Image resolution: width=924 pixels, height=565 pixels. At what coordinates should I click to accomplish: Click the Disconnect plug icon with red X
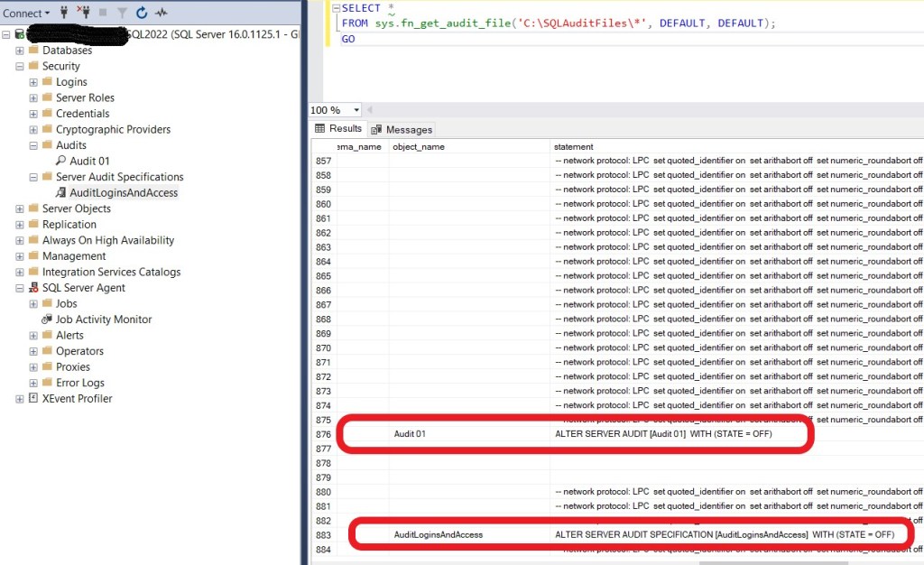(x=84, y=13)
